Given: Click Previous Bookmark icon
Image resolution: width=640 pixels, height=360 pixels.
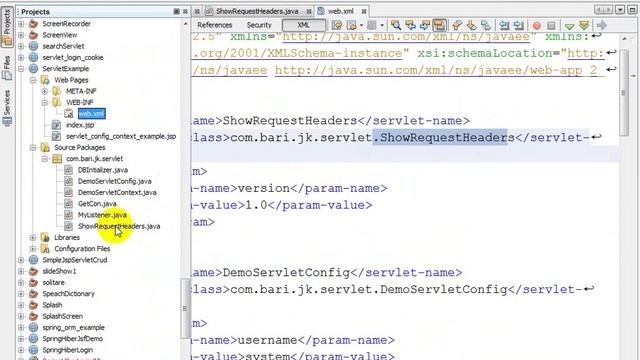Looking at the screenshot, I should [457, 25].
